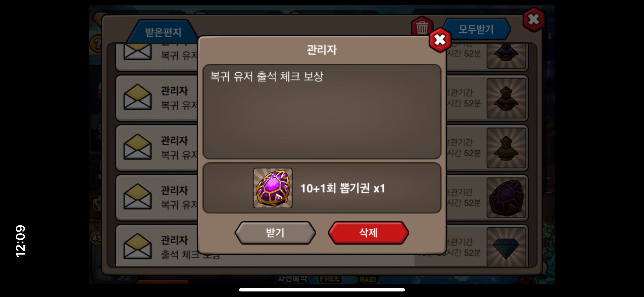Viewport: 644px width, 297px height.
Task: Click the 복귀 유저 출석 체크 보상 message box
Action: coord(322,112)
